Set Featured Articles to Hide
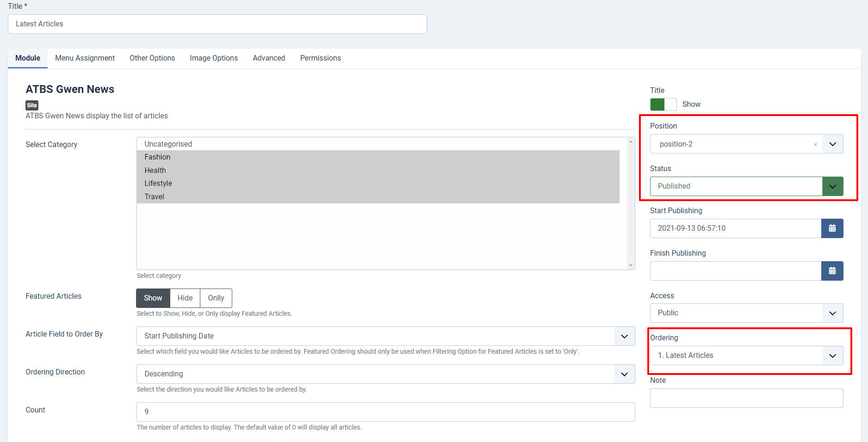 point(185,298)
